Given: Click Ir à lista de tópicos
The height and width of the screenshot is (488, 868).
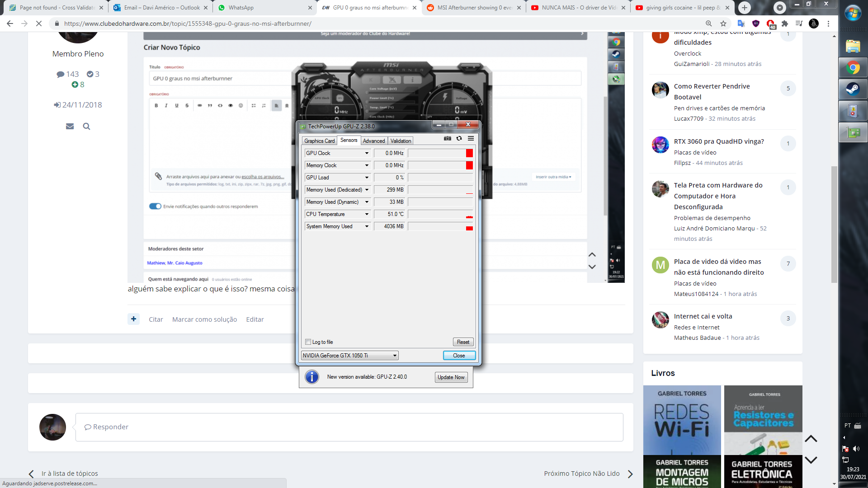Looking at the screenshot, I should 63,474.
